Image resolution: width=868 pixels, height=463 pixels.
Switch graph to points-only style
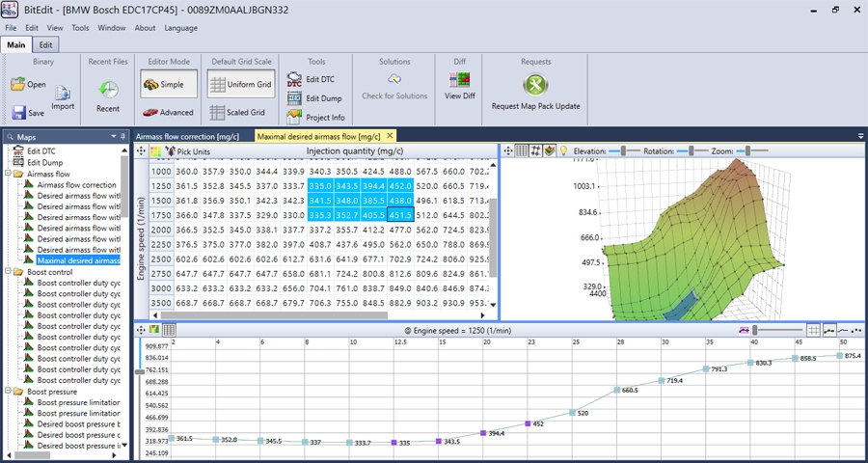857,330
